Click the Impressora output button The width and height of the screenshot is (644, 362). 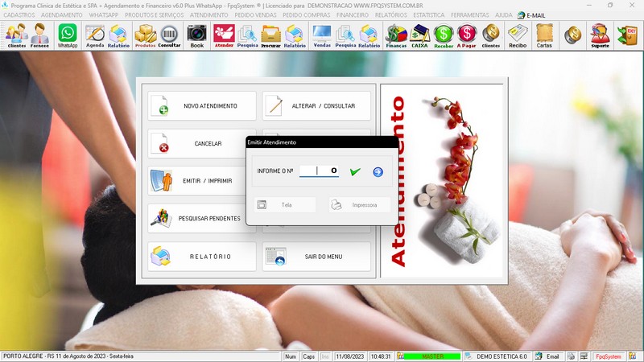click(x=359, y=205)
